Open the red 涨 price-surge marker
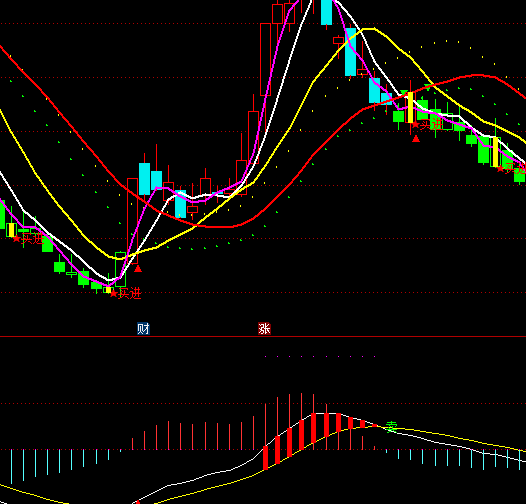 click(x=264, y=329)
